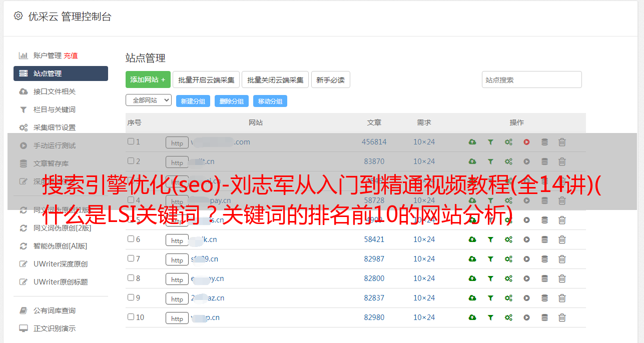Open 正文识别演示 in the sidebar
The height and width of the screenshot is (343, 644).
[55, 328]
